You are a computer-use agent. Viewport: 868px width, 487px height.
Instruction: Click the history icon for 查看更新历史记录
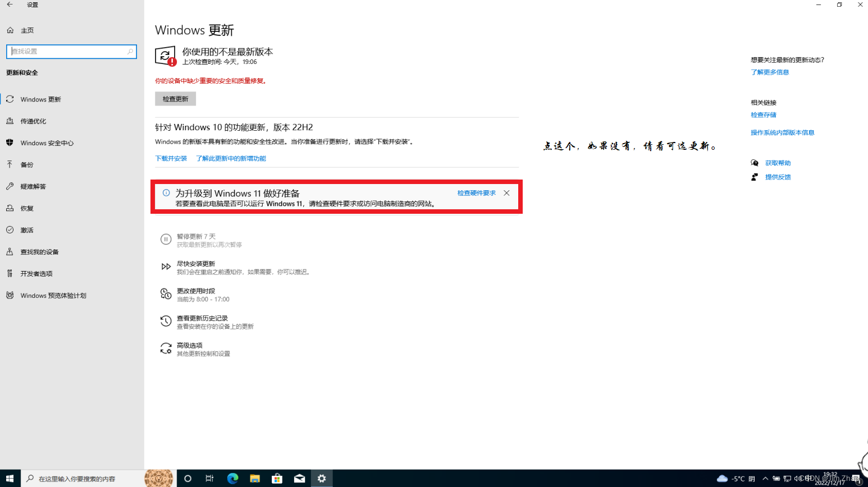pyautogui.click(x=166, y=321)
